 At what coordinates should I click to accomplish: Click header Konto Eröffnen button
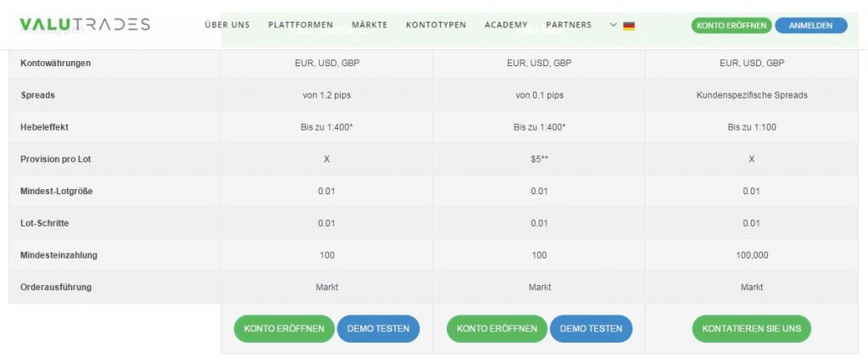[x=732, y=25]
